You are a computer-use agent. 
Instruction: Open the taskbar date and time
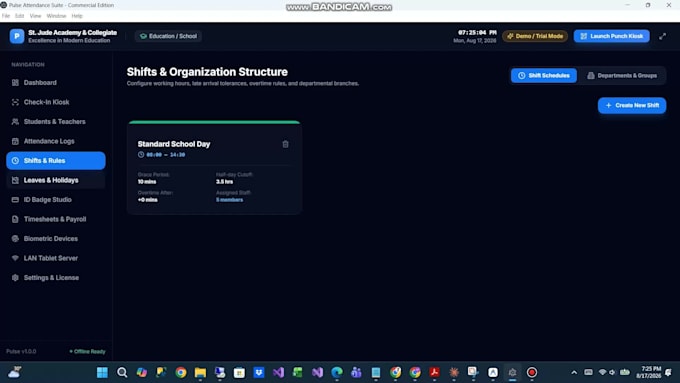click(x=648, y=372)
